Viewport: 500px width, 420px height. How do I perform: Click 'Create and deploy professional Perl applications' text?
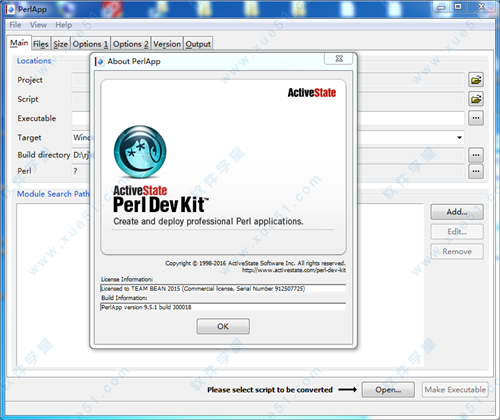[x=208, y=221]
